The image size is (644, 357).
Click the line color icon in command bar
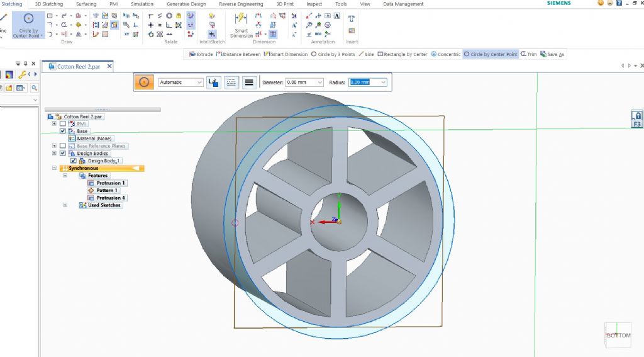tap(213, 82)
